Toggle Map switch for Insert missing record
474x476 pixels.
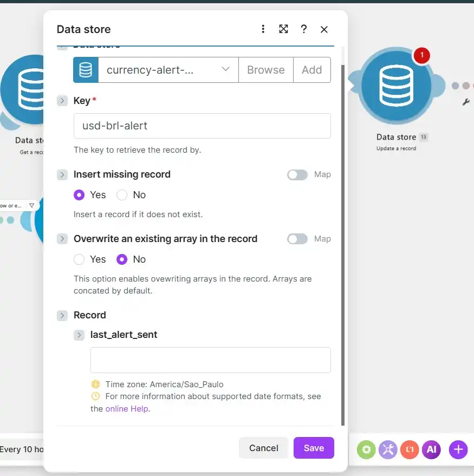pyautogui.click(x=297, y=174)
